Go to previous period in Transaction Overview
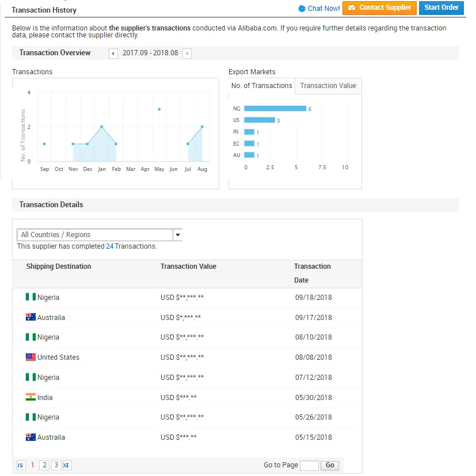476x476 pixels. click(x=113, y=54)
